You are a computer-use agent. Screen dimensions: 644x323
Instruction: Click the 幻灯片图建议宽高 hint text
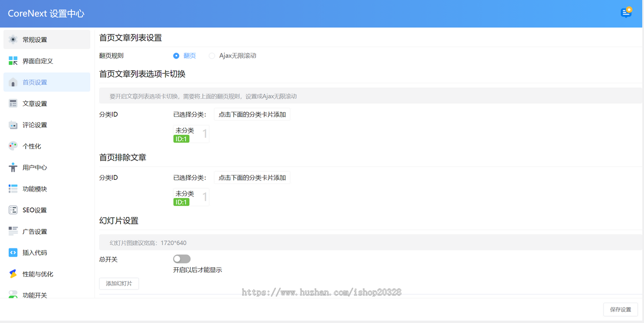(x=148, y=243)
